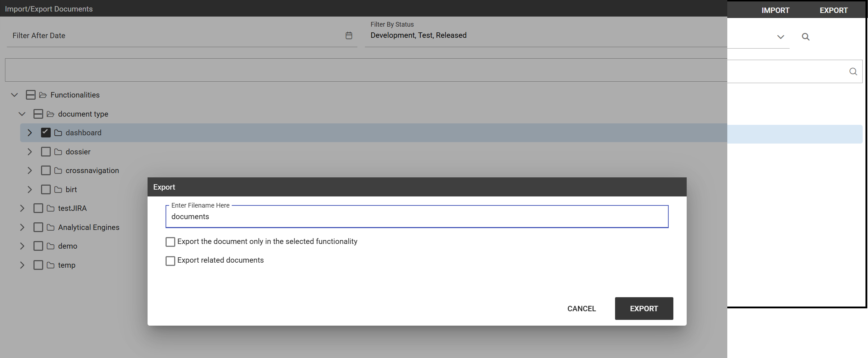Click the folder icon beside demo

click(x=50, y=246)
